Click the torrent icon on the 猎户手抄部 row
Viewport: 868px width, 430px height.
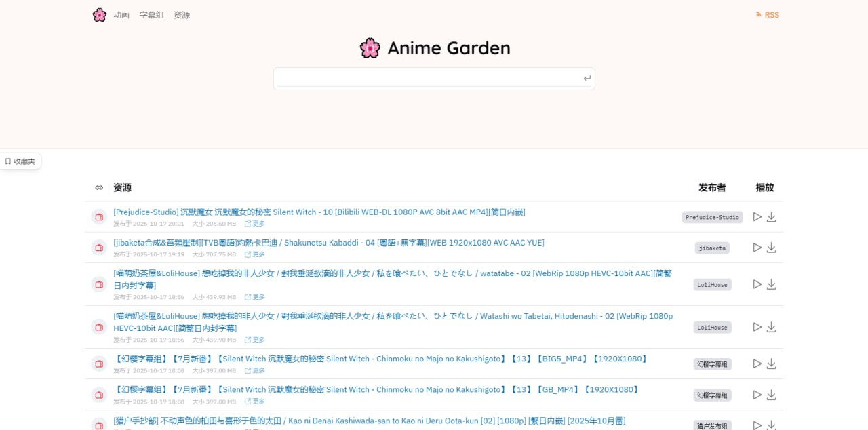(x=99, y=426)
